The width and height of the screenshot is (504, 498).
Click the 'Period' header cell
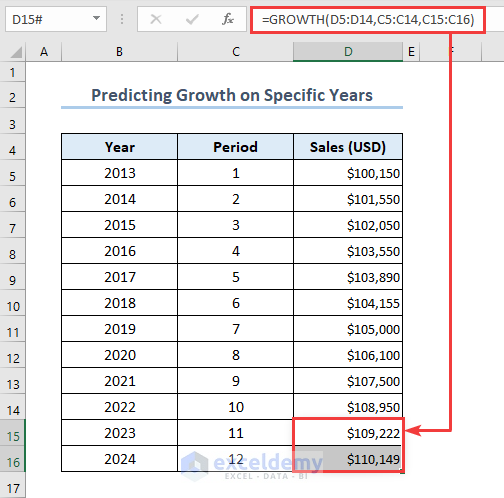pos(235,147)
